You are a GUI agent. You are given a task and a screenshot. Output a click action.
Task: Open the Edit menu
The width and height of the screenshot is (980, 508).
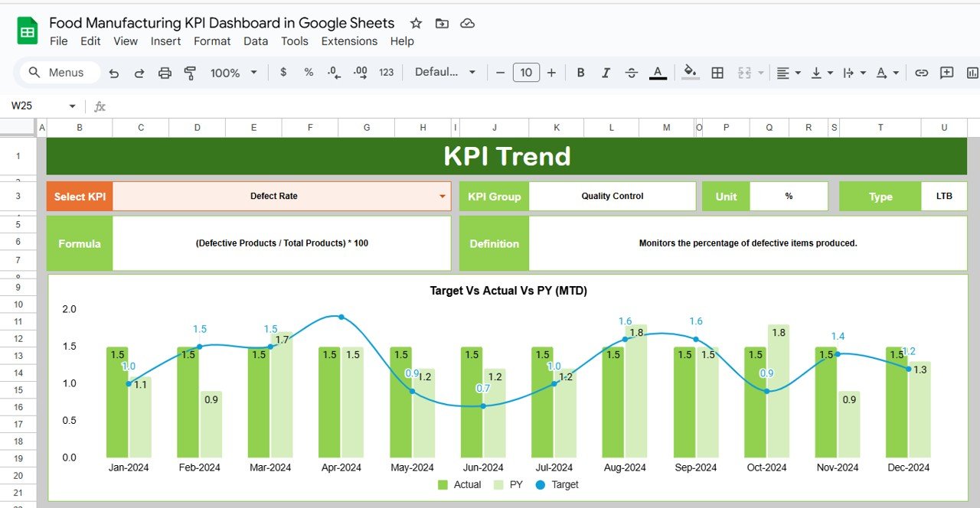pos(90,41)
